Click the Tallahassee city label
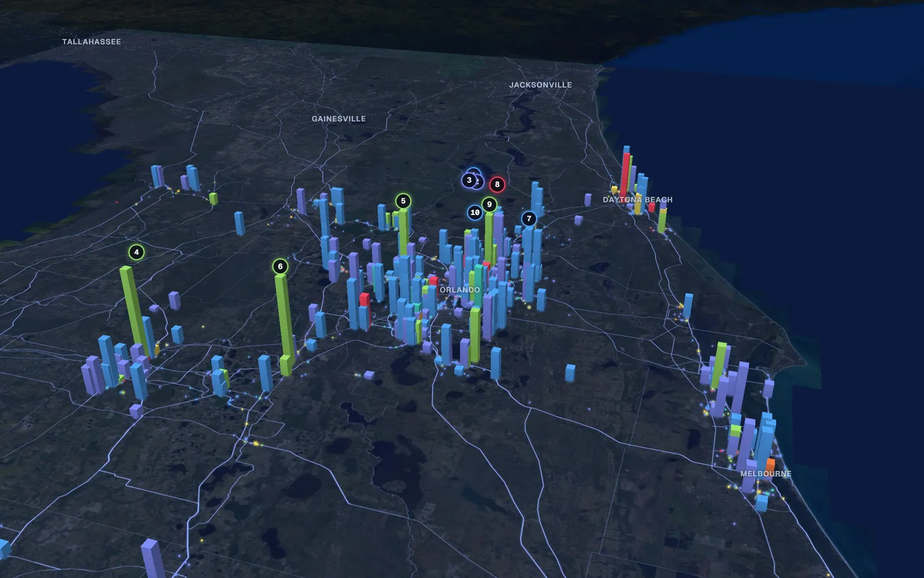Screen dimensions: 924x578 click(91, 42)
